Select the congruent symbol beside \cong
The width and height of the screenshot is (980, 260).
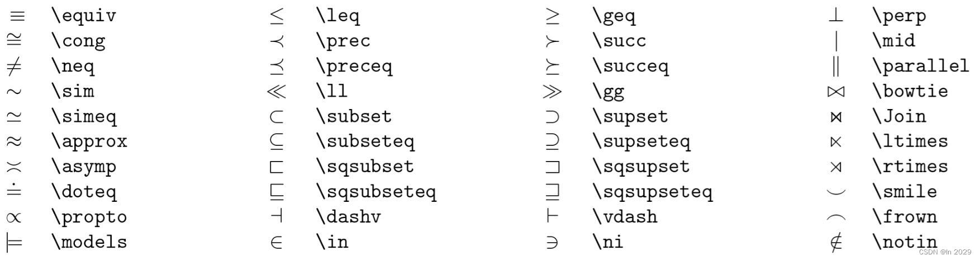point(14,39)
